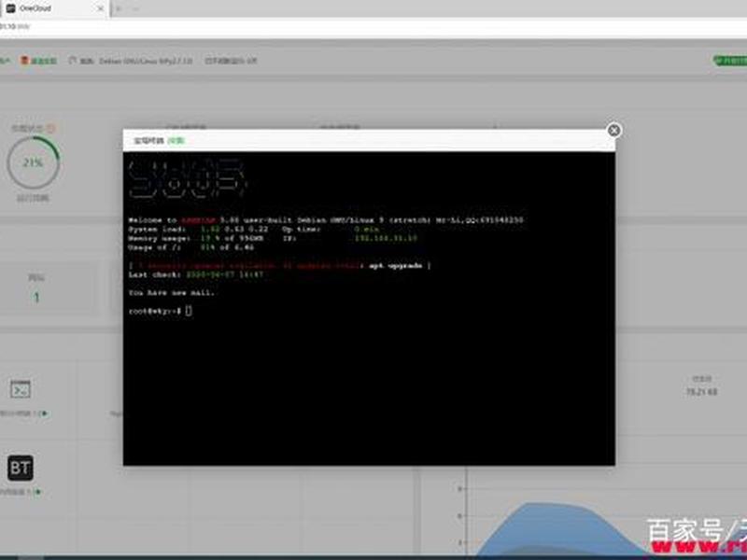Switch to the OneCloud browser tab
This screenshot has width=747, height=560.
(54, 8)
